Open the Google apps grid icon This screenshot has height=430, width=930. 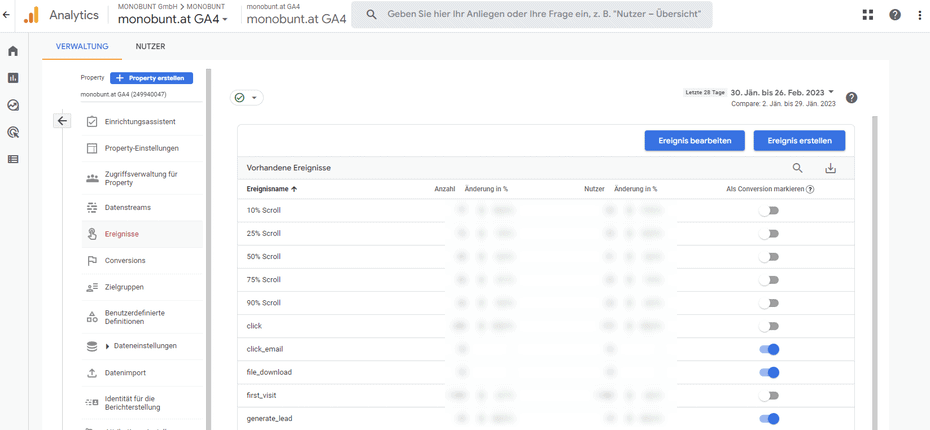point(868,15)
